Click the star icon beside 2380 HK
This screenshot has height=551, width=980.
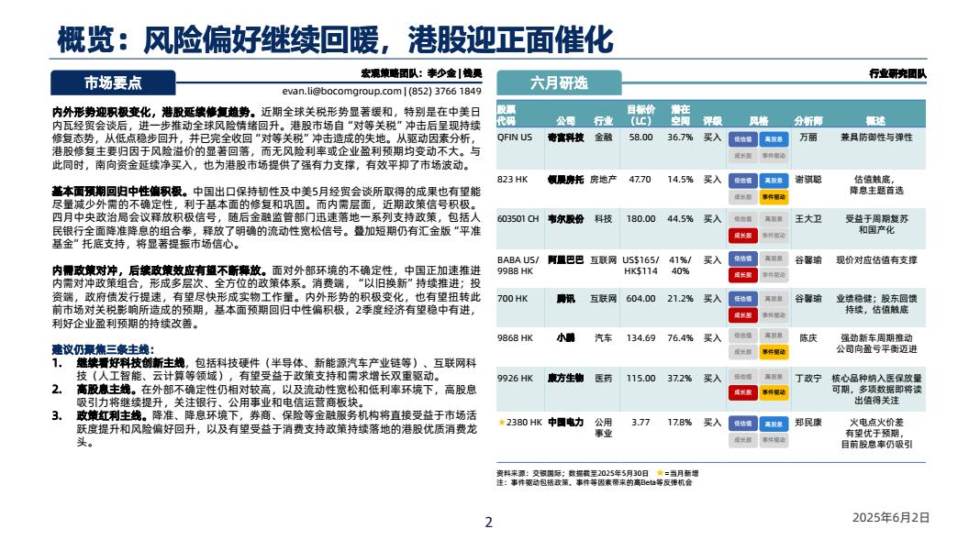tap(501, 423)
